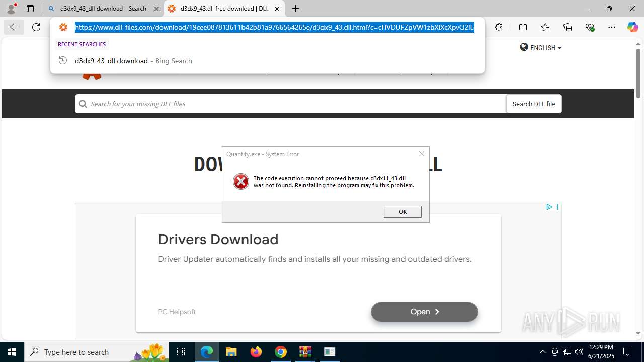This screenshot has width=644, height=362.
Task: Open File Explorer from taskbar
Action: click(x=231, y=352)
